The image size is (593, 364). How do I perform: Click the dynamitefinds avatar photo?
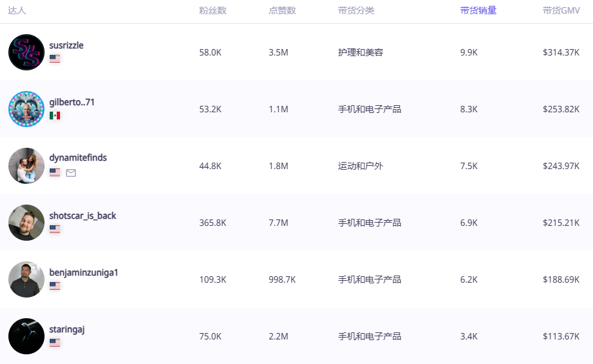tap(26, 166)
